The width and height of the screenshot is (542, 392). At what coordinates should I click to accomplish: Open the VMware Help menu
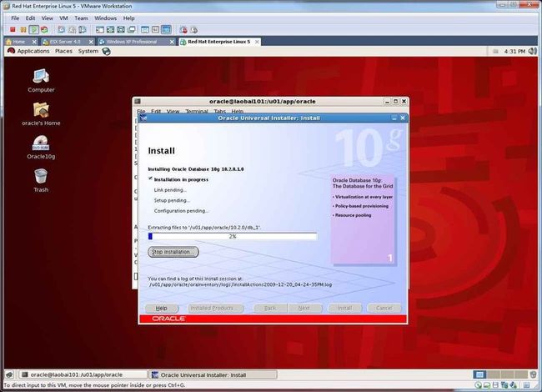pyautogui.click(x=129, y=18)
